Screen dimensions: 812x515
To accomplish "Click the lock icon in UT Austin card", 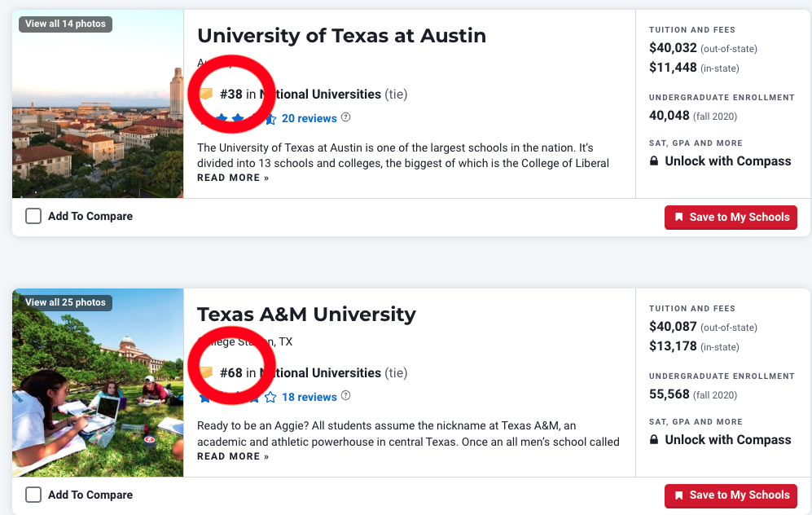I will [654, 161].
